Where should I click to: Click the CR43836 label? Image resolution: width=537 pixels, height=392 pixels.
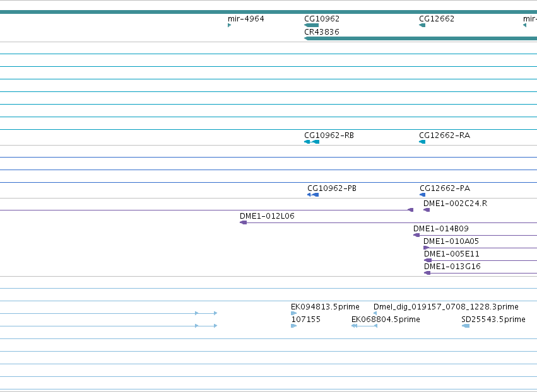(x=322, y=32)
